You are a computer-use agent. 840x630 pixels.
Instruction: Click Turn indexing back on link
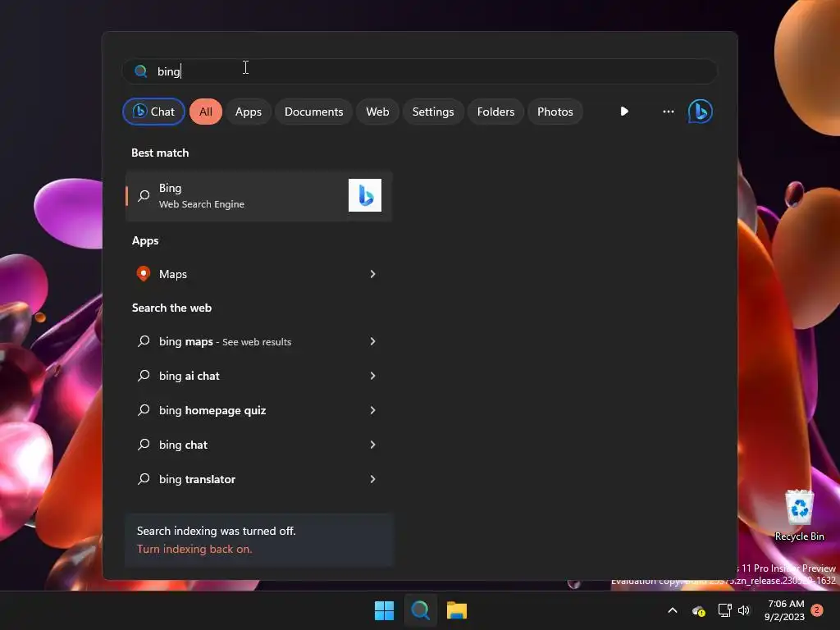194,549
